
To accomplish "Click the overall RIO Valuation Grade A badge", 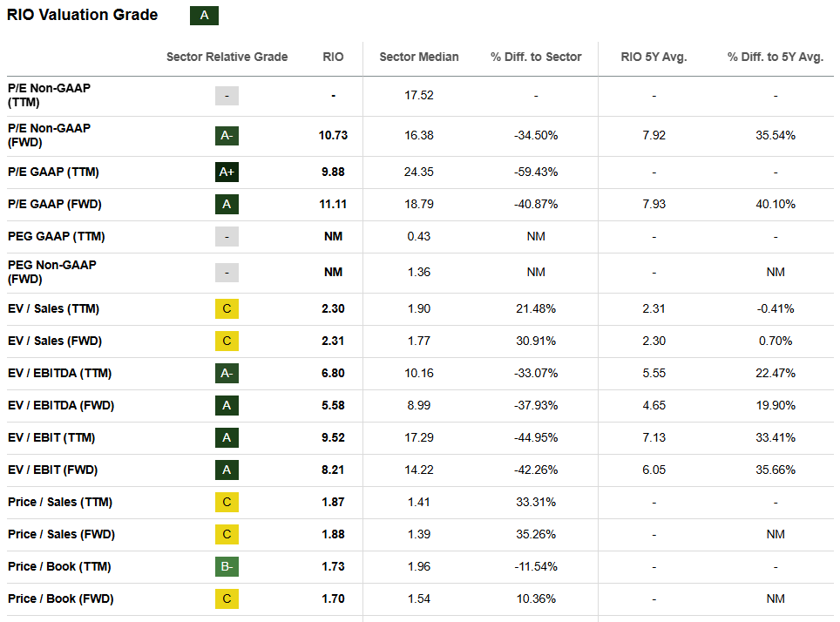I will 205,16.
